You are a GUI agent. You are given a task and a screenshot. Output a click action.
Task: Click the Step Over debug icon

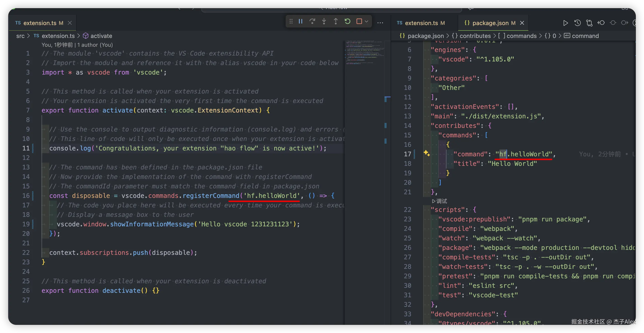pos(312,21)
